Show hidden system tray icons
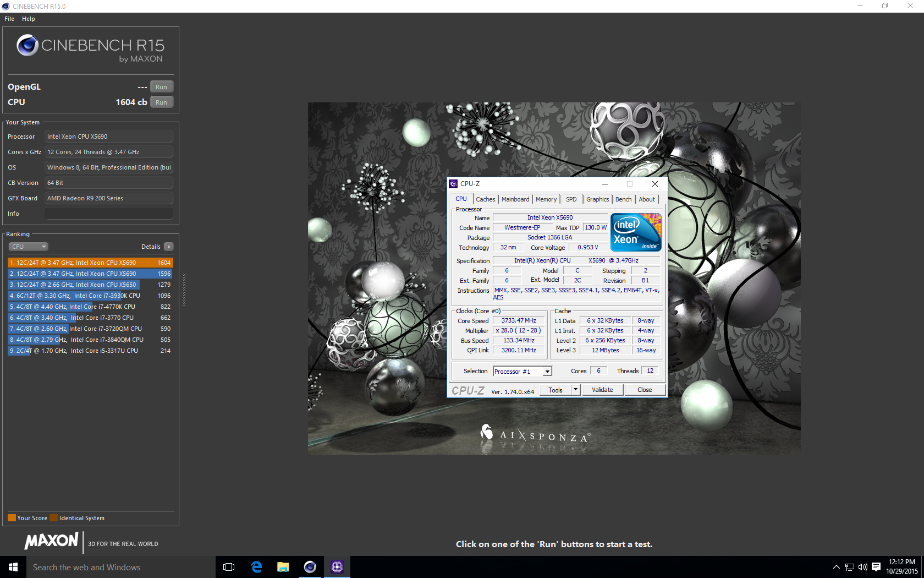The height and width of the screenshot is (578, 924). pyautogui.click(x=837, y=567)
